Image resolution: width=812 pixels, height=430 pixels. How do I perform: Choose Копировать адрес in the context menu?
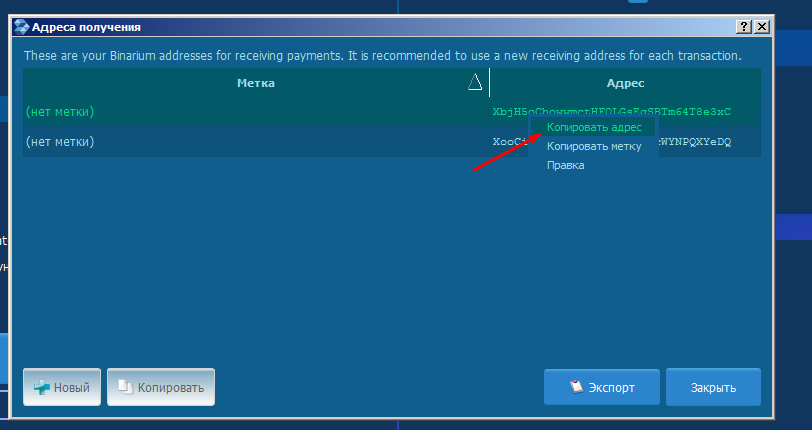(594, 128)
